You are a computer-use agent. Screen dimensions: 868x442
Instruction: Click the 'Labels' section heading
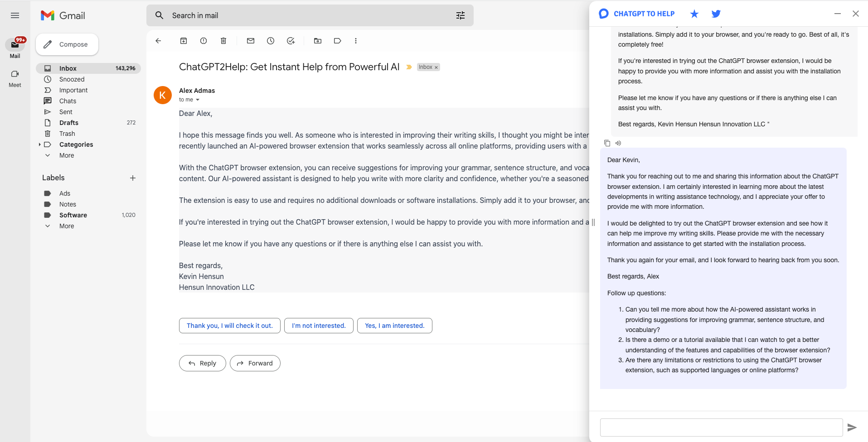point(53,178)
